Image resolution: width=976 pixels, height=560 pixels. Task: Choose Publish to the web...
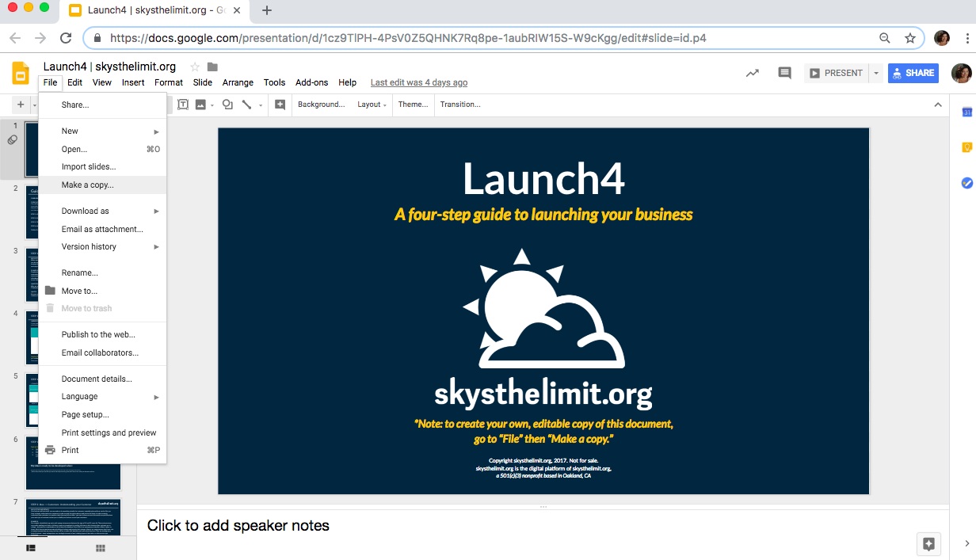pyautogui.click(x=103, y=334)
